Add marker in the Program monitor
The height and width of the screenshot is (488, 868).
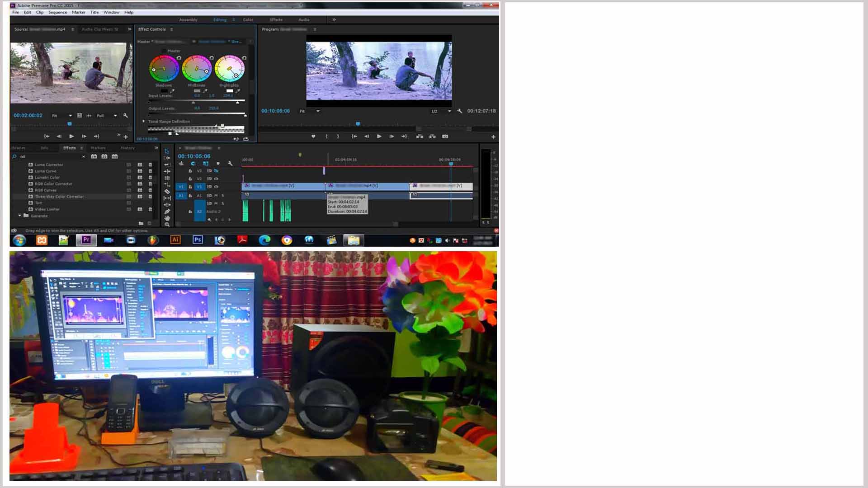[x=313, y=136]
